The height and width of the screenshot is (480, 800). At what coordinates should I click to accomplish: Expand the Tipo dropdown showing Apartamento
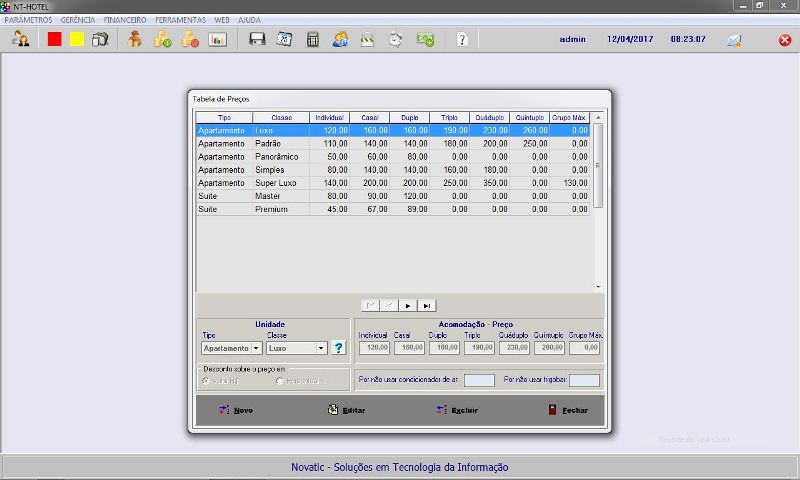coord(257,348)
